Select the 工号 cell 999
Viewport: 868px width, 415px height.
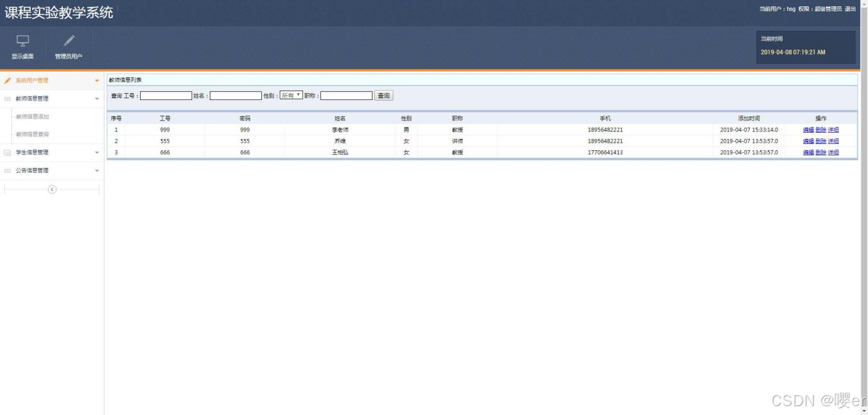point(165,130)
